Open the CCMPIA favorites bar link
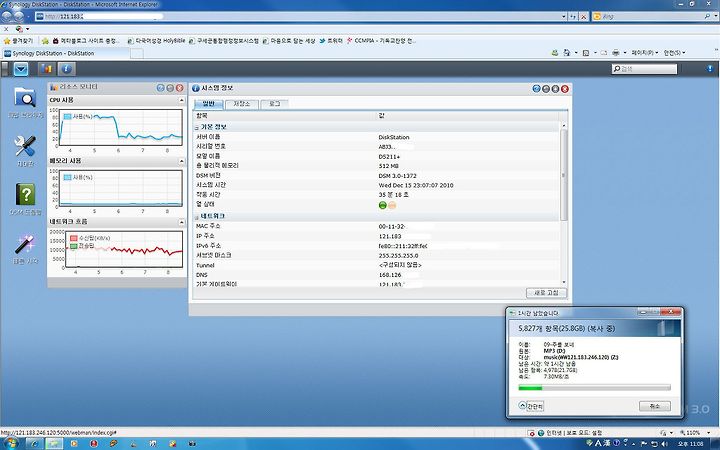The image size is (720, 450). (381, 41)
